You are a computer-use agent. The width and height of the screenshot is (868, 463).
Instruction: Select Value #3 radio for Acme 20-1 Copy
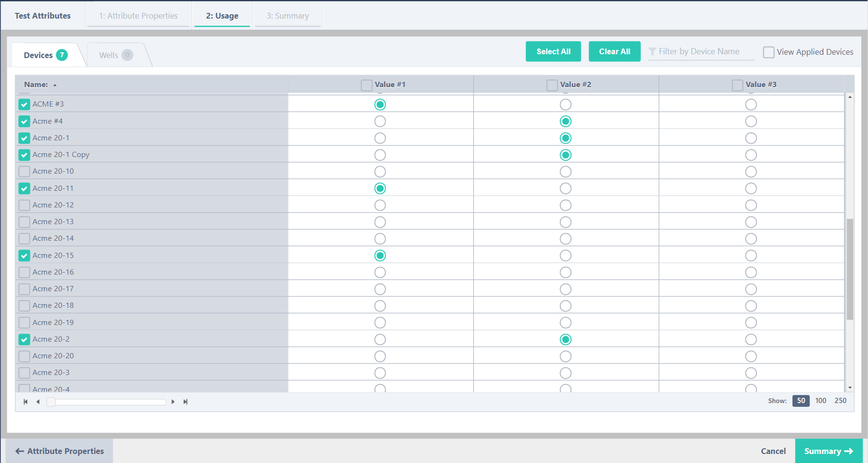pos(751,155)
